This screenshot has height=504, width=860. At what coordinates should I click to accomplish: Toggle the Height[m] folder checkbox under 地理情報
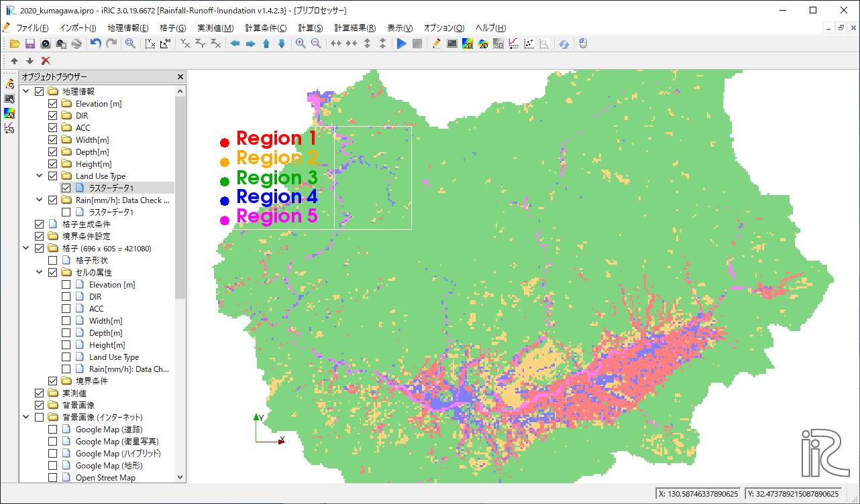coord(52,164)
